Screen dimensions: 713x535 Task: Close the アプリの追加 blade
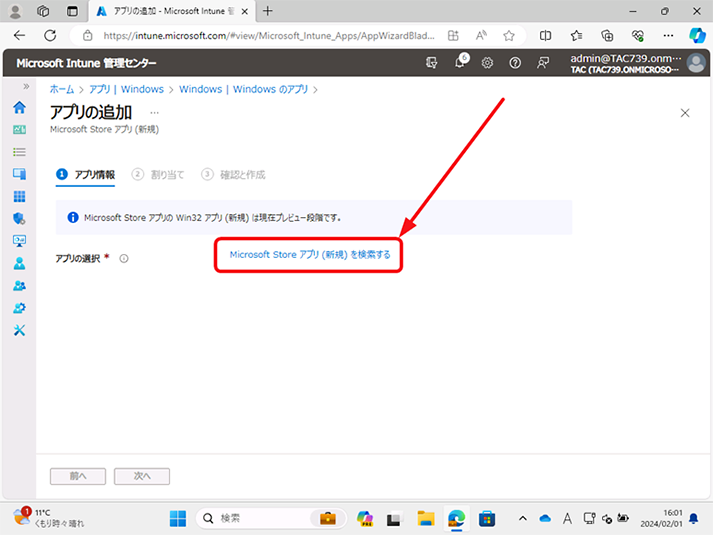685,113
